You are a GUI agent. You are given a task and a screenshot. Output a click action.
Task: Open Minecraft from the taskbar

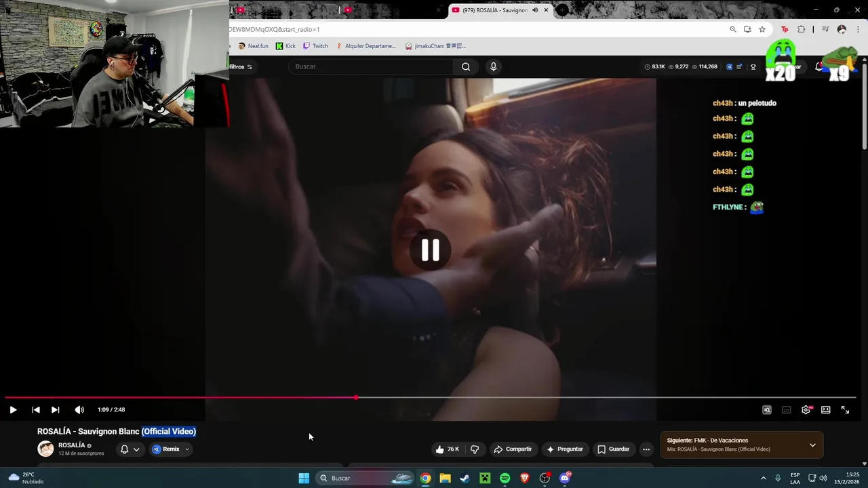pyautogui.click(x=485, y=478)
